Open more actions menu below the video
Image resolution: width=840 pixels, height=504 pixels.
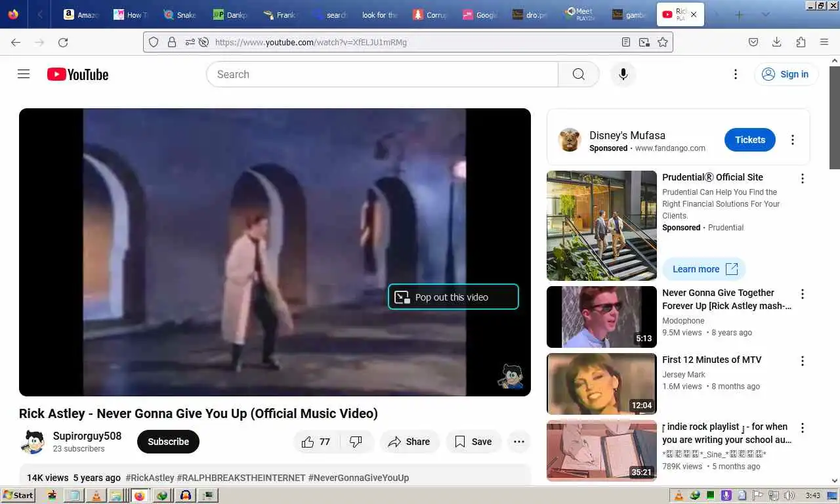coord(518,442)
